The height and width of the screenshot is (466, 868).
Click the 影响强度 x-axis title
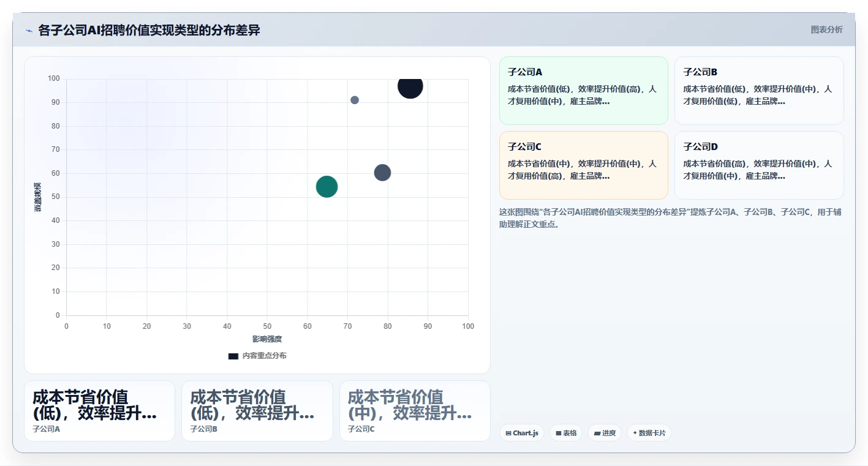(267, 339)
